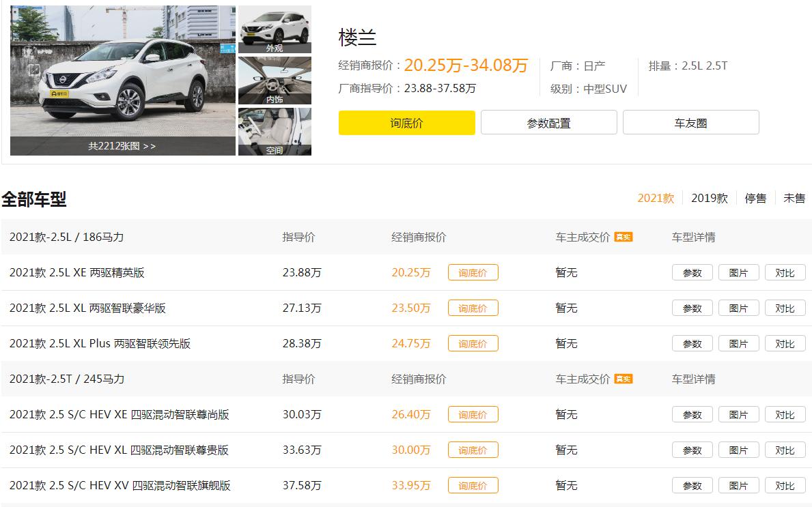This screenshot has width=812, height=507.
Task: Open the 参数配置 configuration page
Action: pos(548,122)
